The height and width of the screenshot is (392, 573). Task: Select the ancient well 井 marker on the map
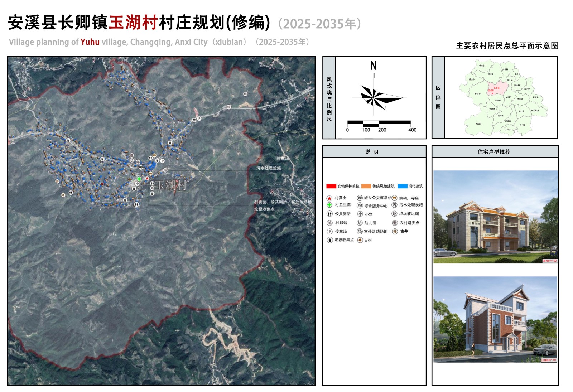(57, 182)
